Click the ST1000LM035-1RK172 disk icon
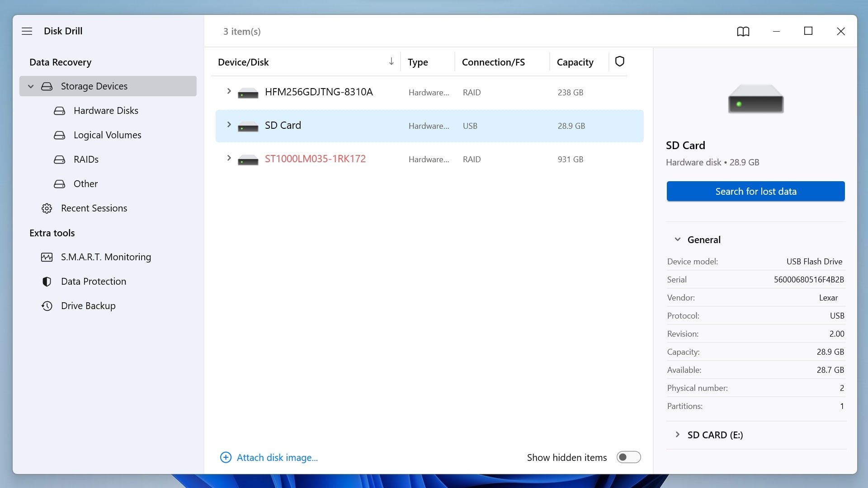The height and width of the screenshot is (488, 868). [248, 160]
